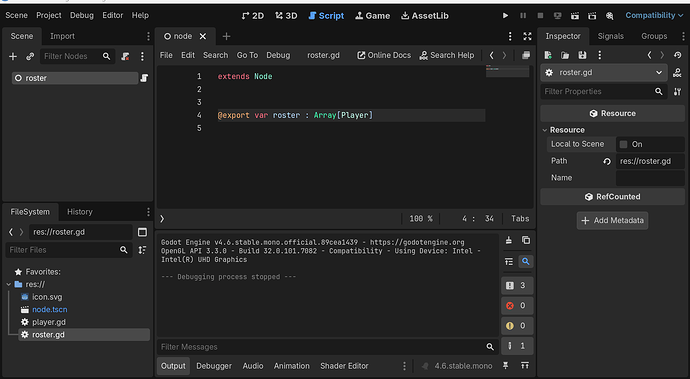Toggle output search filter magnifier

tap(525, 261)
